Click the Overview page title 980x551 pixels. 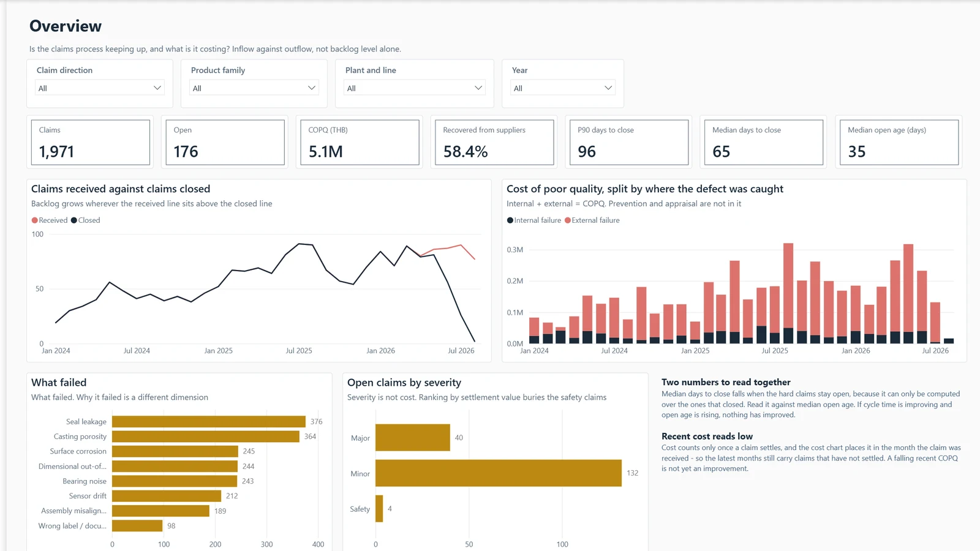pyautogui.click(x=66, y=26)
